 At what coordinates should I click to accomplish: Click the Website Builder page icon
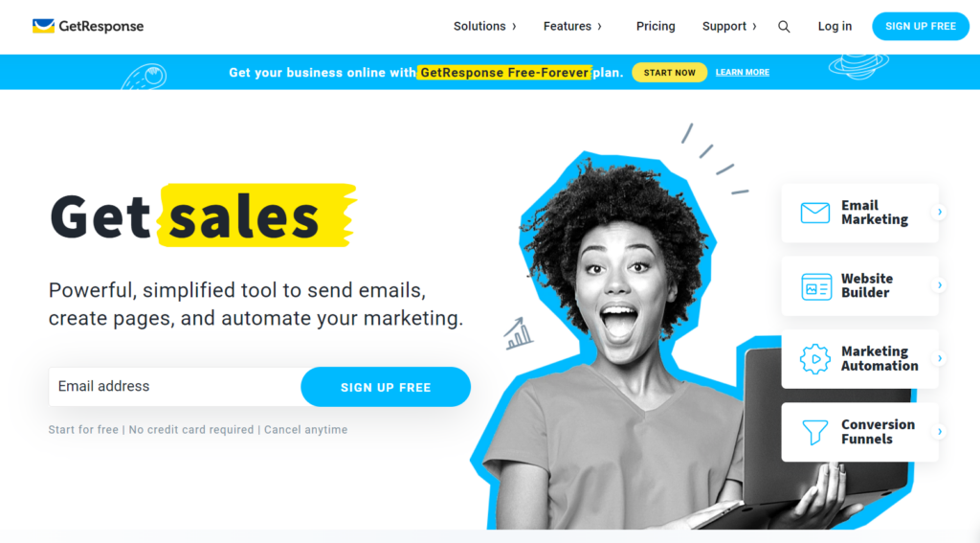[816, 286]
